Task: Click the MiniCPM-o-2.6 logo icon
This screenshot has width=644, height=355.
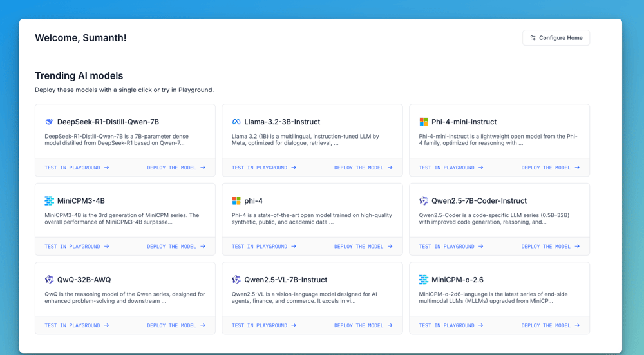Action: (x=424, y=280)
